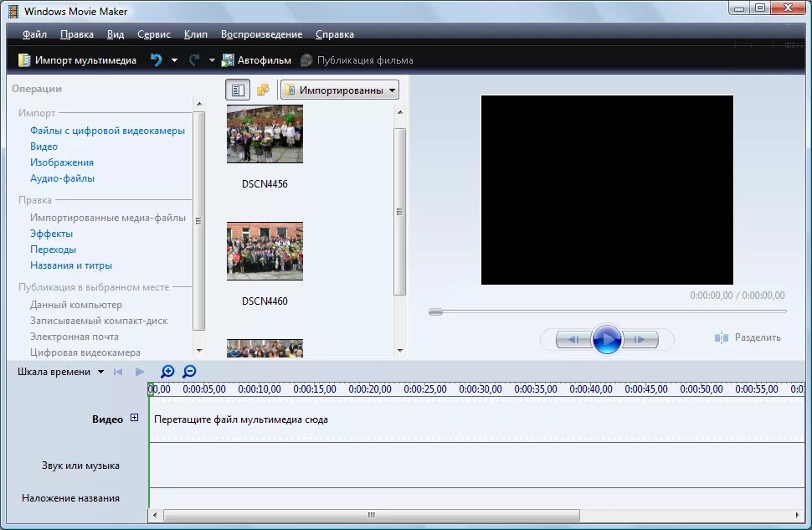Click the Next Frame button in preview
This screenshot has height=530, width=812.
(x=640, y=339)
